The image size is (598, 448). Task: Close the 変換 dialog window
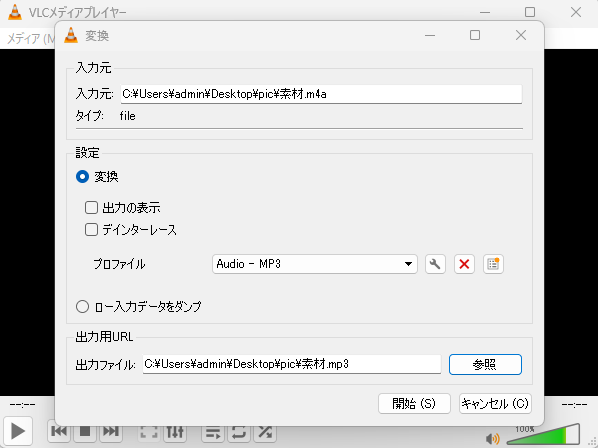(x=521, y=35)
